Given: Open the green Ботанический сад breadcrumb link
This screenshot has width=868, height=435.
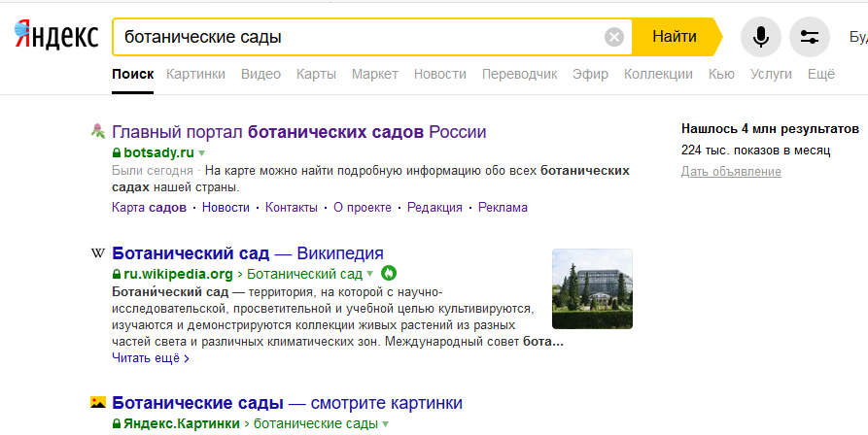Looking at the screenshot, I should (x=304, y=274).
